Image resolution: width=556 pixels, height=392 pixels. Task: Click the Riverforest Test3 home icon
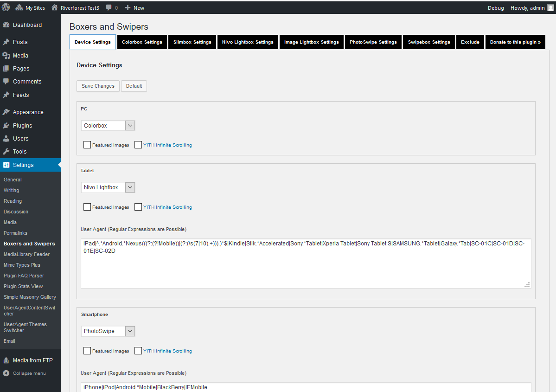54,7
